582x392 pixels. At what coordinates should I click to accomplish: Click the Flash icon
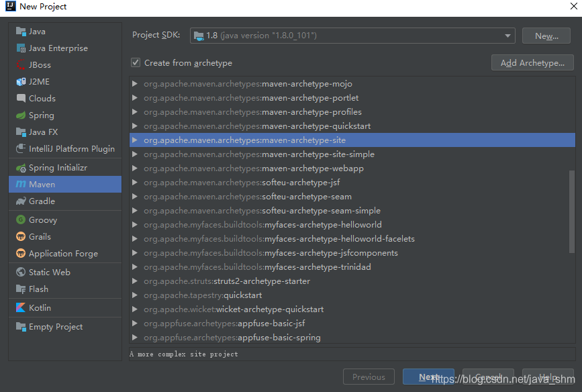coord(21,289)
